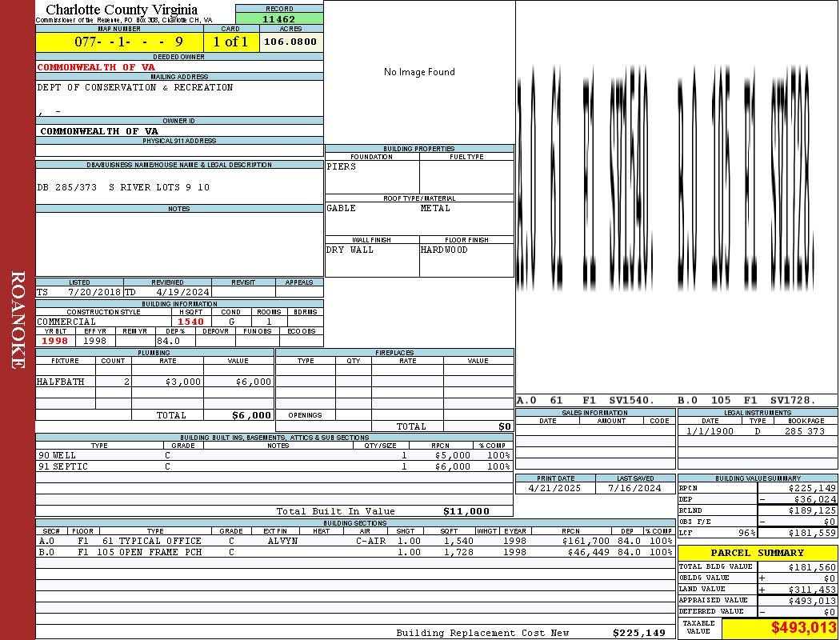Image resolution: width=840 pixels, height=640 pixels.
Task: Select 91 SEPTIC built-in row
Action: [274, 466]
